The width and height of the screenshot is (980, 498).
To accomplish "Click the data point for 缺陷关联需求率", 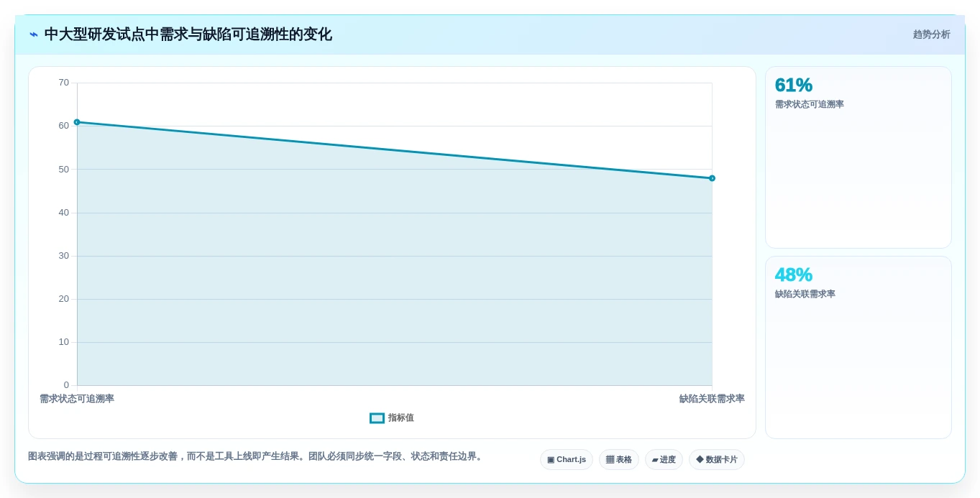I will pyautogui.click(x=712, y=178).
